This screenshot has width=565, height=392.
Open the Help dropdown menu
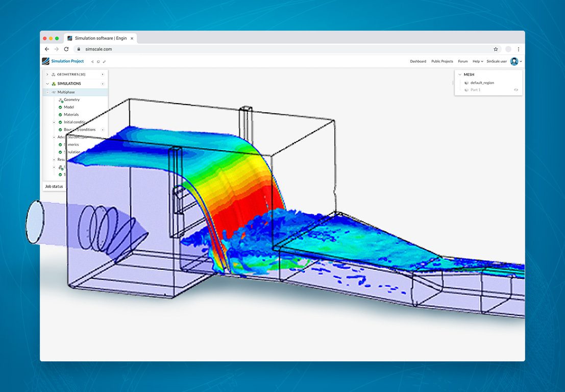tap(477, 61)
